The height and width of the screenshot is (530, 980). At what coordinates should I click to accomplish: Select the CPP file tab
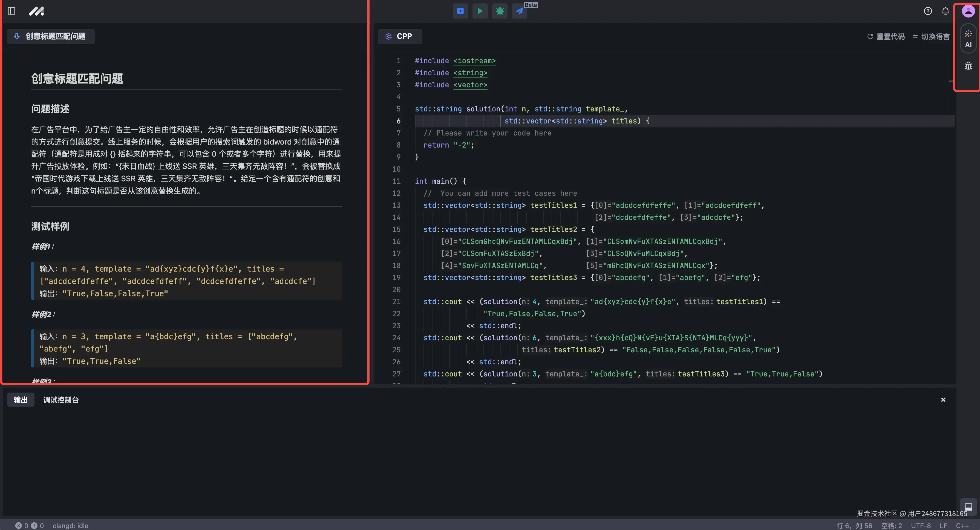click(399, 36)
